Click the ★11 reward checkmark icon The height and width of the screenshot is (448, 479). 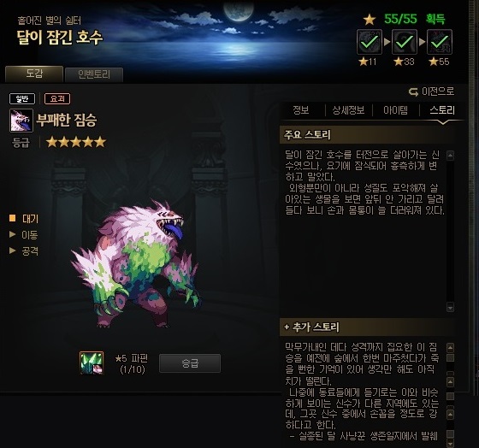[x=370, y=42]
